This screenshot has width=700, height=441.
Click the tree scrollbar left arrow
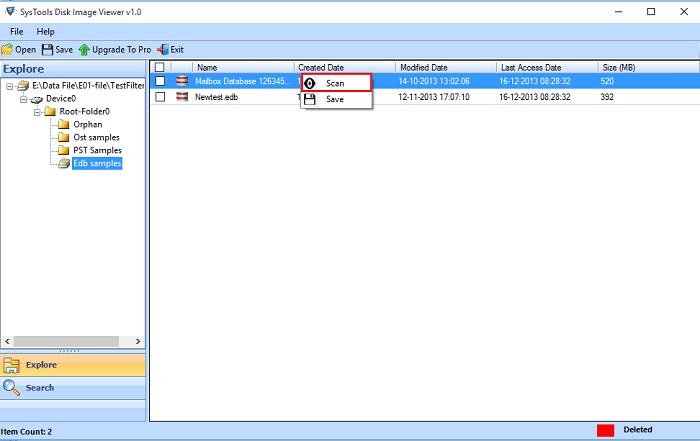(7, 341)
